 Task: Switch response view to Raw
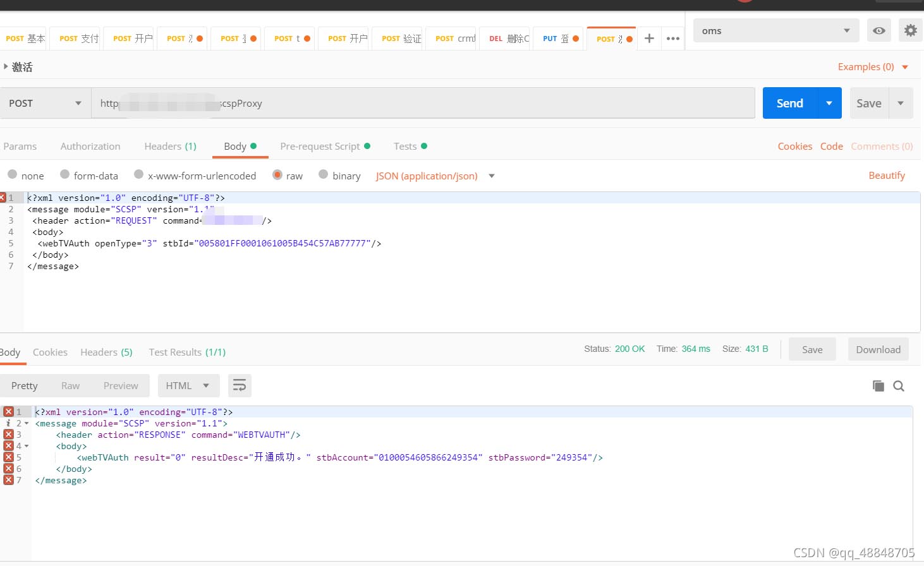pyautogui.click(x=70, y=385)
